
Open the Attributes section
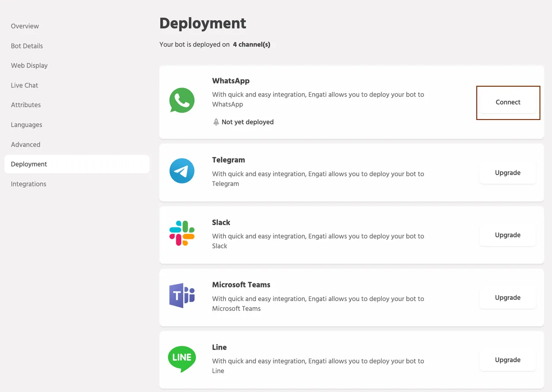(x=25, y=105)
